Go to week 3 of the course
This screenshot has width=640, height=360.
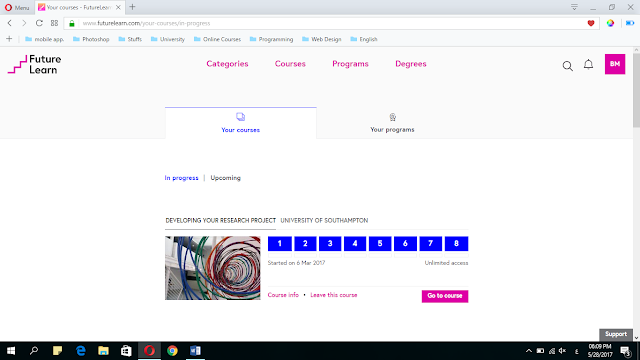[330, 244]
